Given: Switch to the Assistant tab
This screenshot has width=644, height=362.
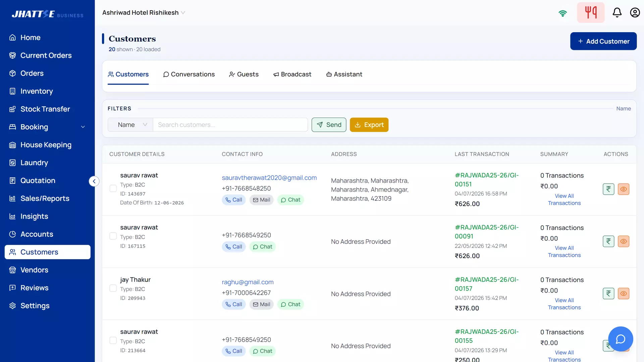Looking at the screenshot, I should click(344, 74).
